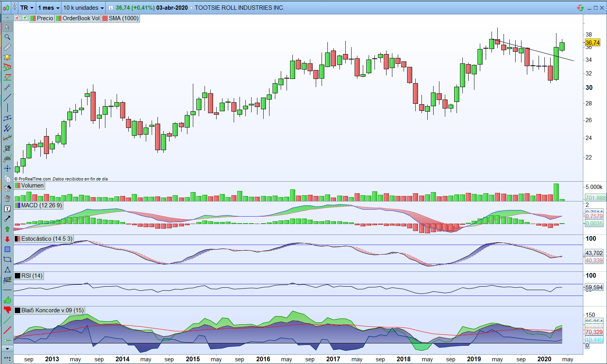Insert a green up arrow marker

[x=7, y=229]
